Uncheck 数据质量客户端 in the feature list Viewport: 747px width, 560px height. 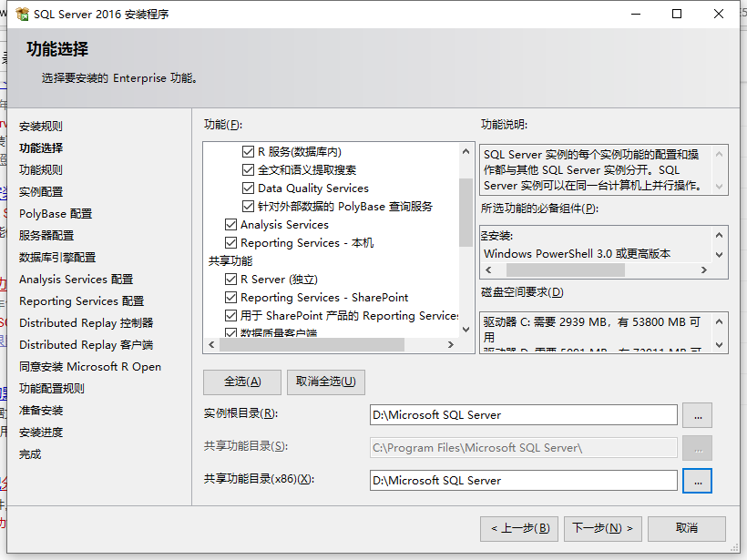click(230, 332)
